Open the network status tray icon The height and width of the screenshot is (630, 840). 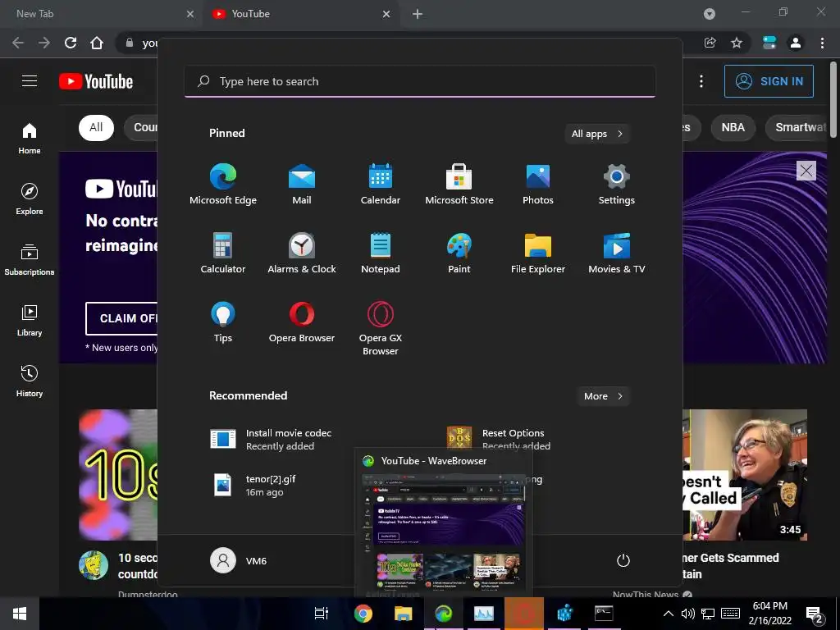(x=708, y=614)
